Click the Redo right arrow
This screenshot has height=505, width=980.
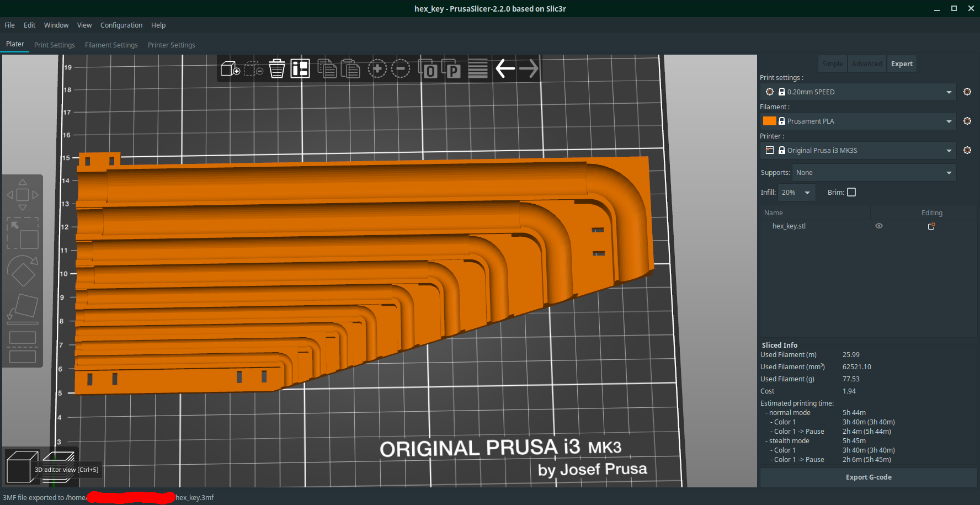(529, 69)
